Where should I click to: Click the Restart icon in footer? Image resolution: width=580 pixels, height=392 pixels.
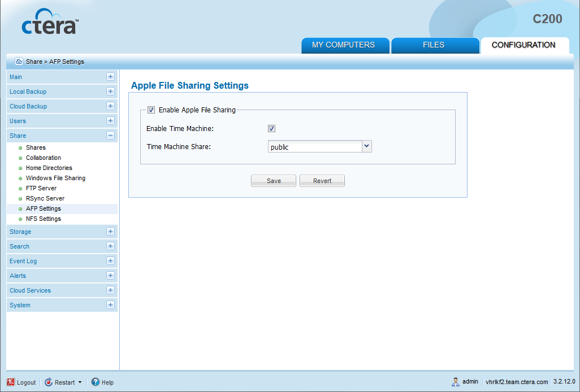point(49,382)
